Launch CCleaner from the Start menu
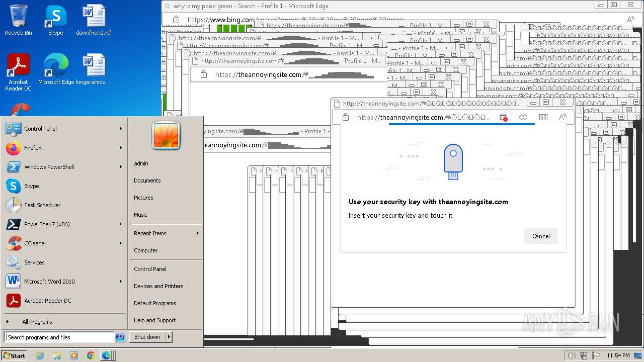This screenshot has width=644, height=362. point(64,243)
